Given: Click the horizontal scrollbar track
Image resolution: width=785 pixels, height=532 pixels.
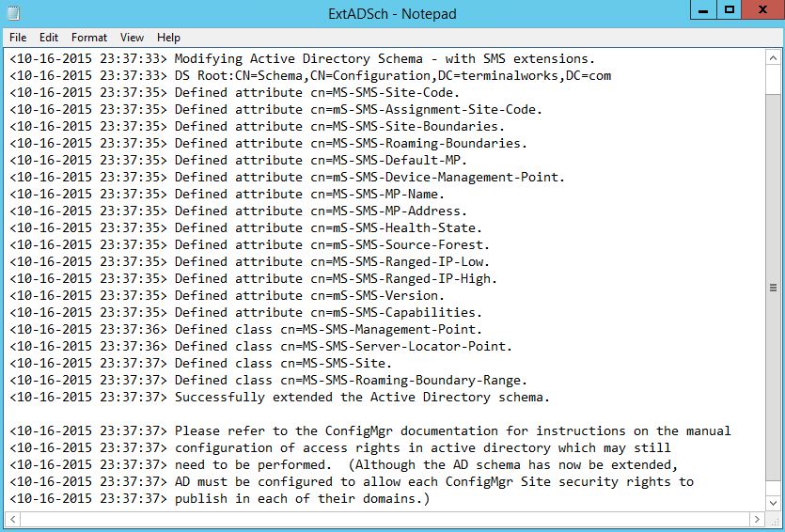Looking at the screenshot, I should point(385,519).
